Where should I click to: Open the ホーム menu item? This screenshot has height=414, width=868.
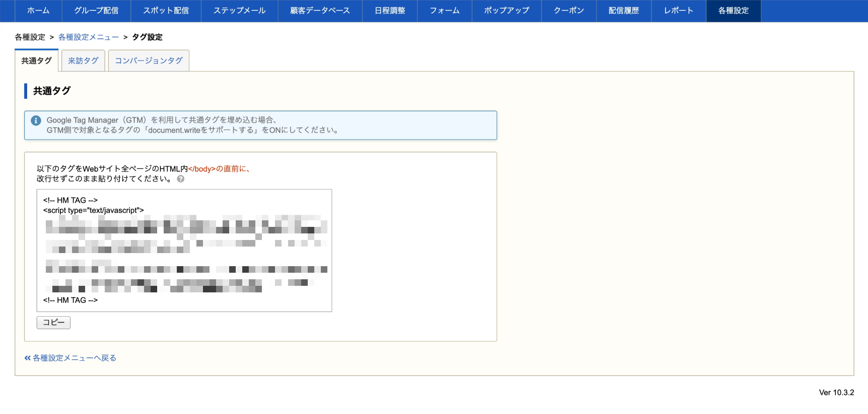(38, 11)
